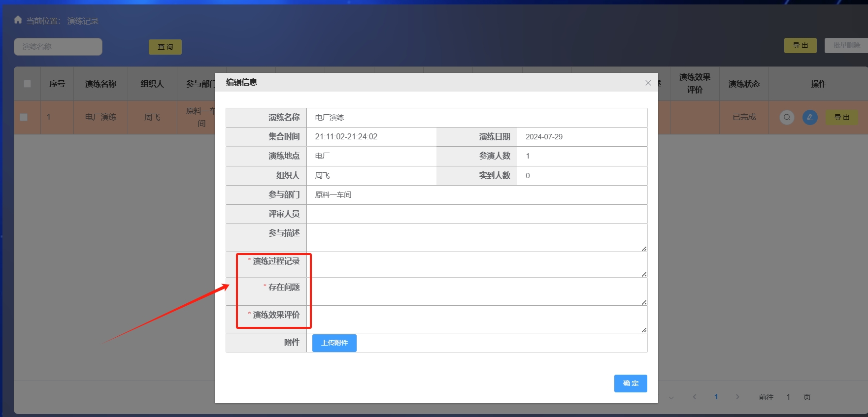
Task: Click the 批量删除 batch delete button
Action: (846, 45)
